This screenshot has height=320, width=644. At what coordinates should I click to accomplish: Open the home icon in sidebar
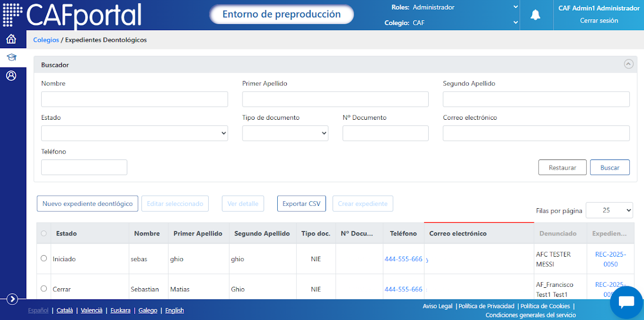(x=11, y=39)
